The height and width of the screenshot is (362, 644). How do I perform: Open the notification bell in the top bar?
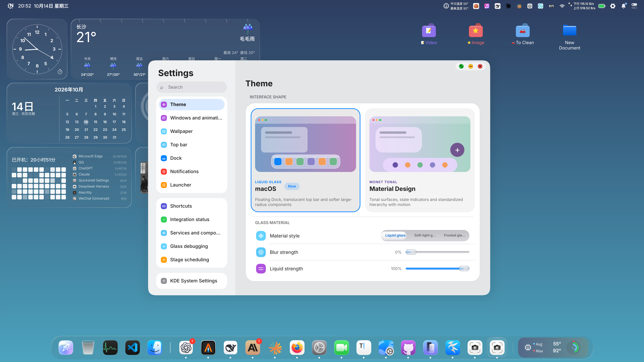tap(624, 6)
